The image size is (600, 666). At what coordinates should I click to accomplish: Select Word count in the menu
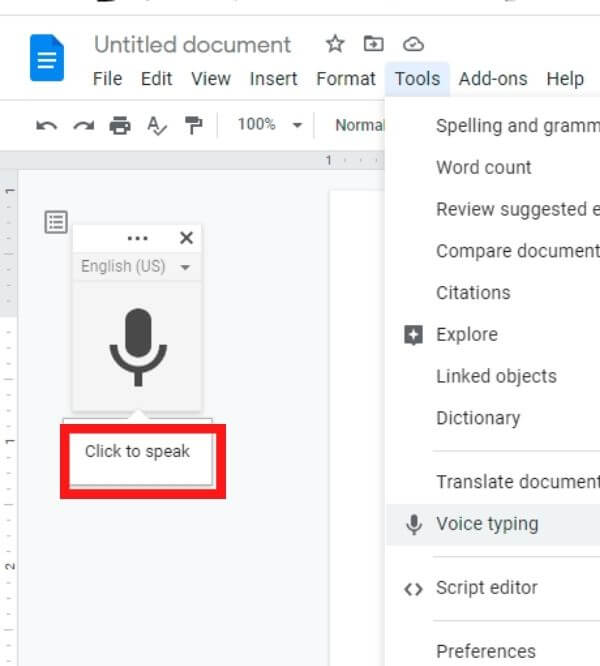(484, 167)
